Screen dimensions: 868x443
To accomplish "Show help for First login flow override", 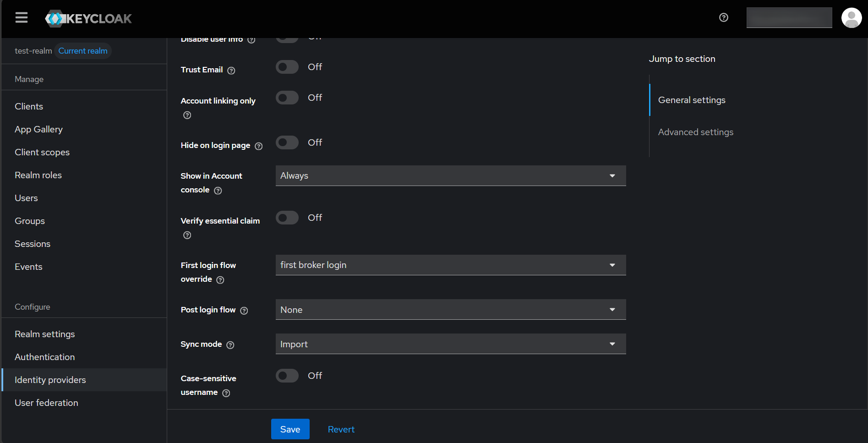I will (220, 280).
